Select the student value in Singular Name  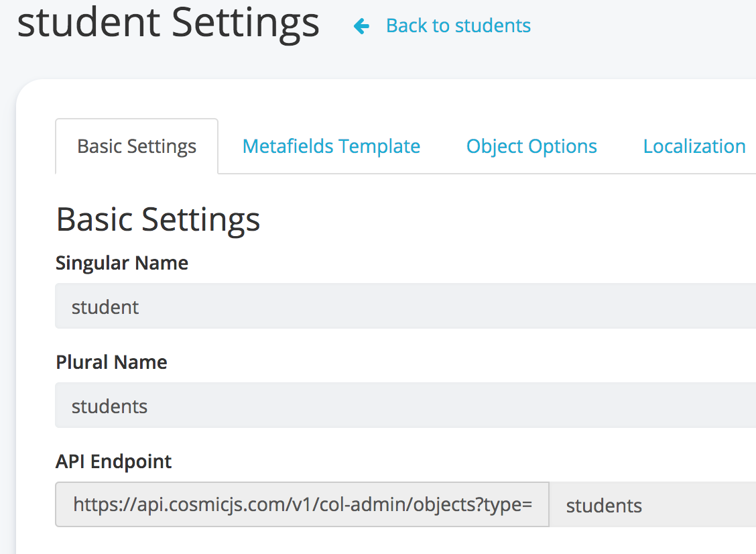pyautogui.click(x=105, y=307)
